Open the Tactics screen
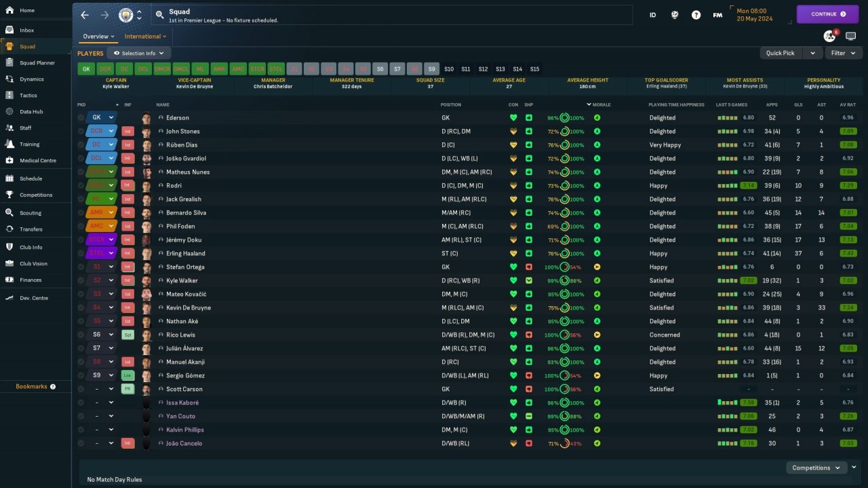Image resolution: width=868 pixels, height=488 pixels. point(28,96)
